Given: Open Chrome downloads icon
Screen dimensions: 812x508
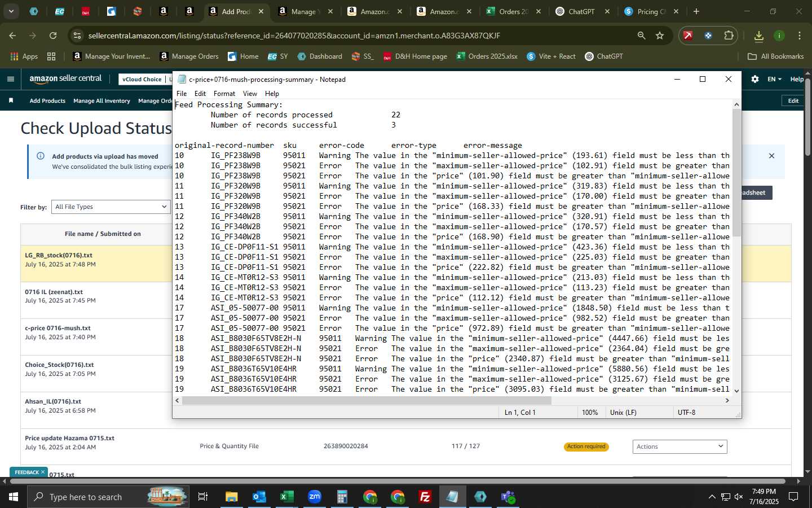Looking at the screenshot, I should click(759, 36).
